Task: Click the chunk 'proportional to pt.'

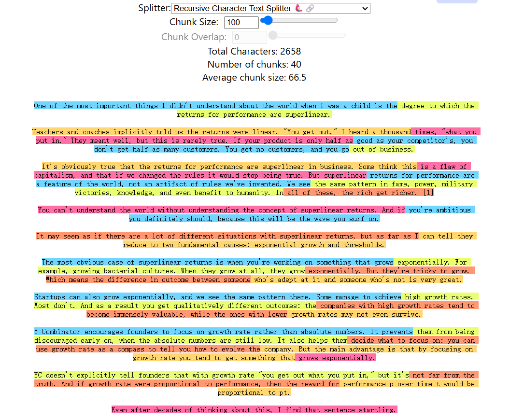Action: tap(255, 392)
